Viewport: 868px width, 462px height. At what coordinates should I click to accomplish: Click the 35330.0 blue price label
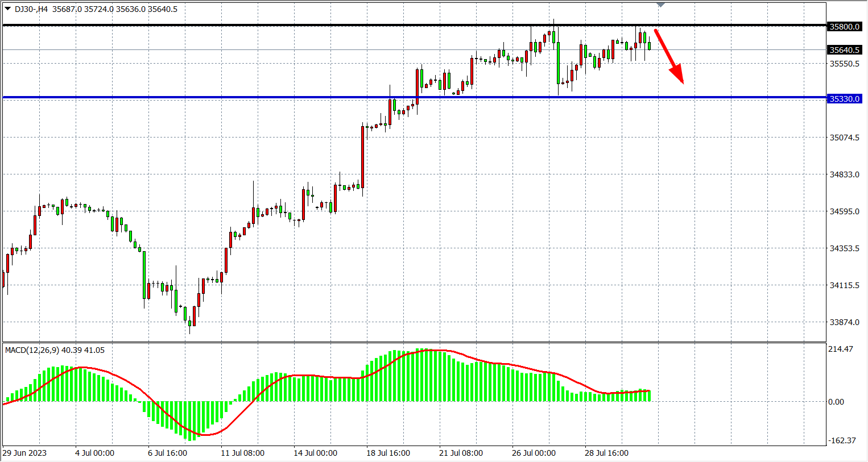click(844, 99)
